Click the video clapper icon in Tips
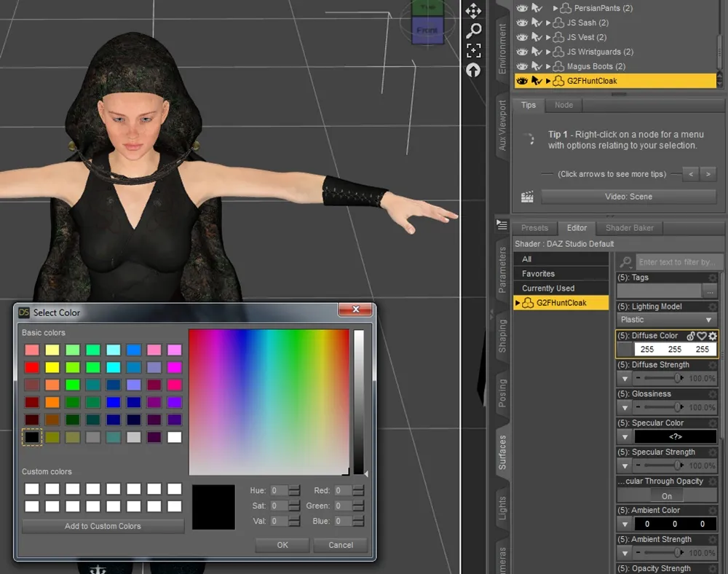Viewport: 728px width, 574px height. [527, 197]
